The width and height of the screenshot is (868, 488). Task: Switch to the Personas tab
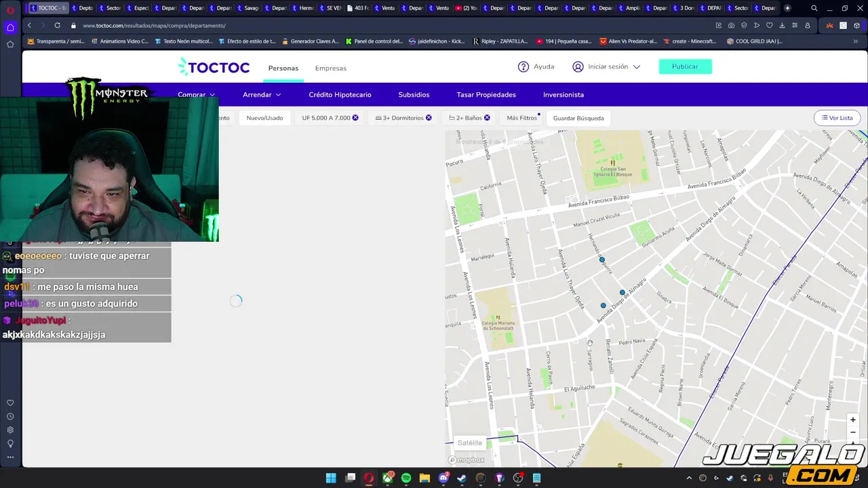coord(283,68)
